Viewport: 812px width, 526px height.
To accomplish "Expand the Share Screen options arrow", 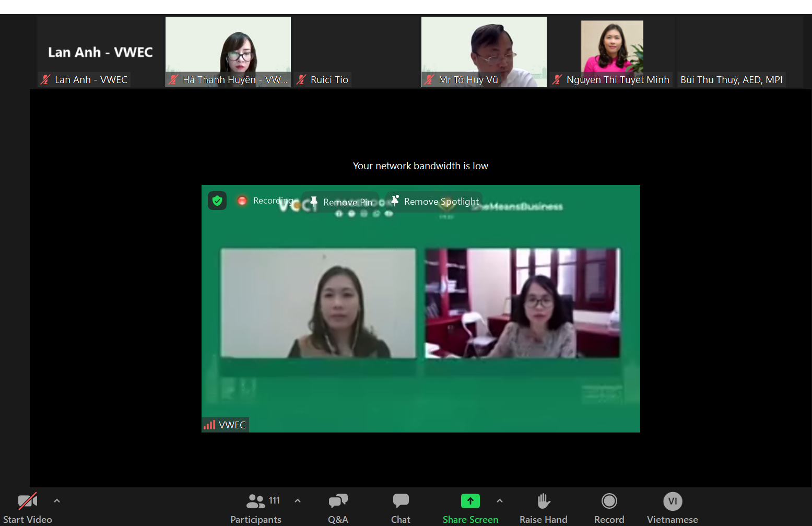I will (500, 501).
